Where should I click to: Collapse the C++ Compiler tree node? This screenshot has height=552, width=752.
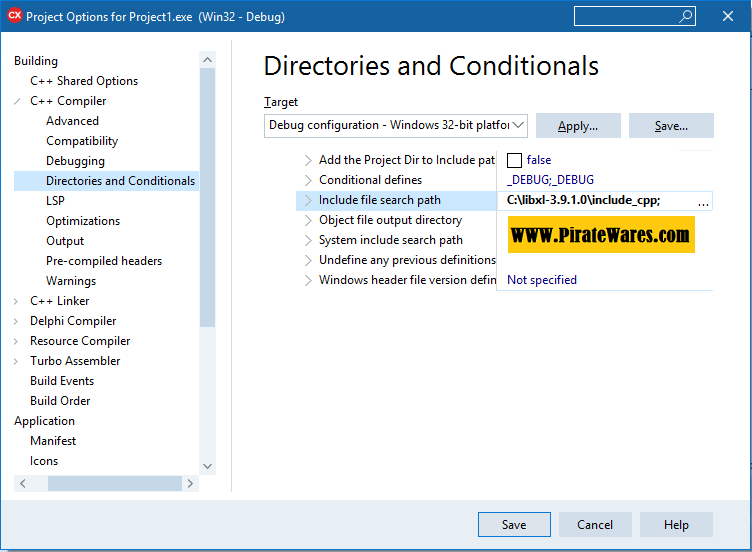click(18, 101)
